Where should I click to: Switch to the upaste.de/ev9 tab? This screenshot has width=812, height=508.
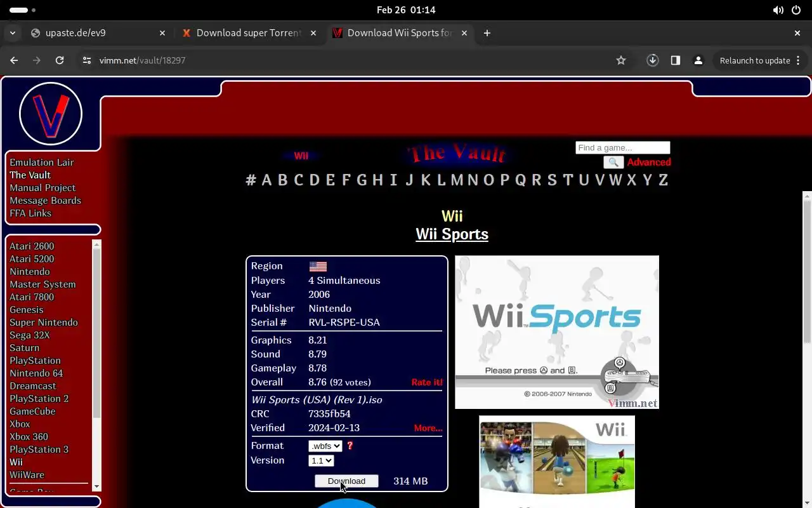coord(98,33)
